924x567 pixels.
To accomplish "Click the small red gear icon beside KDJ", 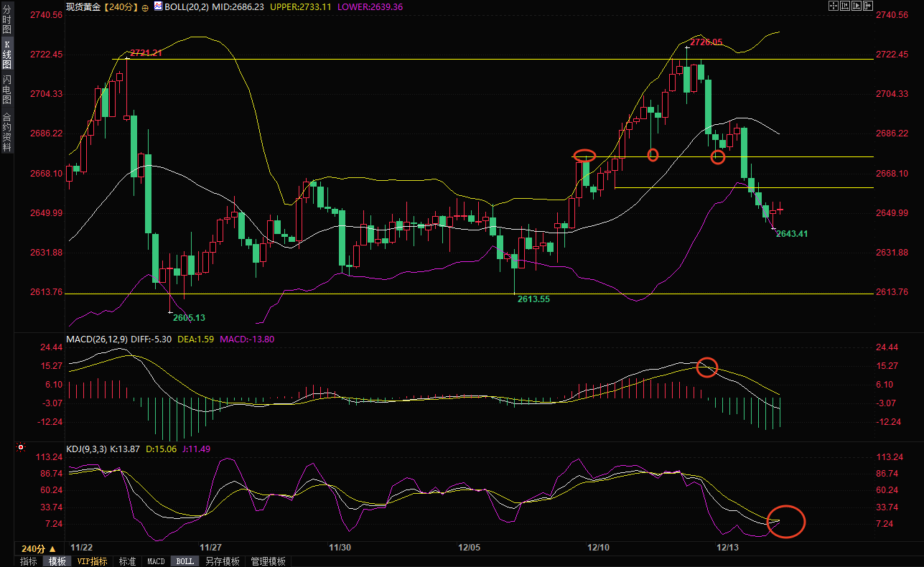I will click(22, 447).
